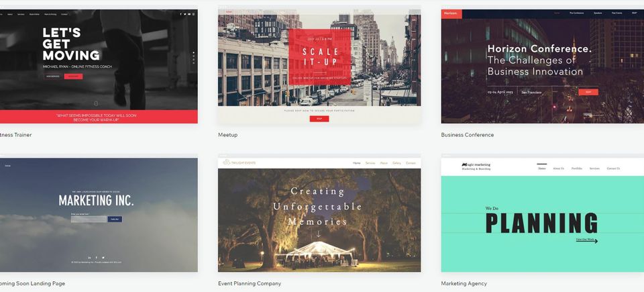Viewport: 644px width, 292px height.
Task: Open the Fitness Trainer template thumbnail
Action: pyautogui.click(x=99, y=66)
